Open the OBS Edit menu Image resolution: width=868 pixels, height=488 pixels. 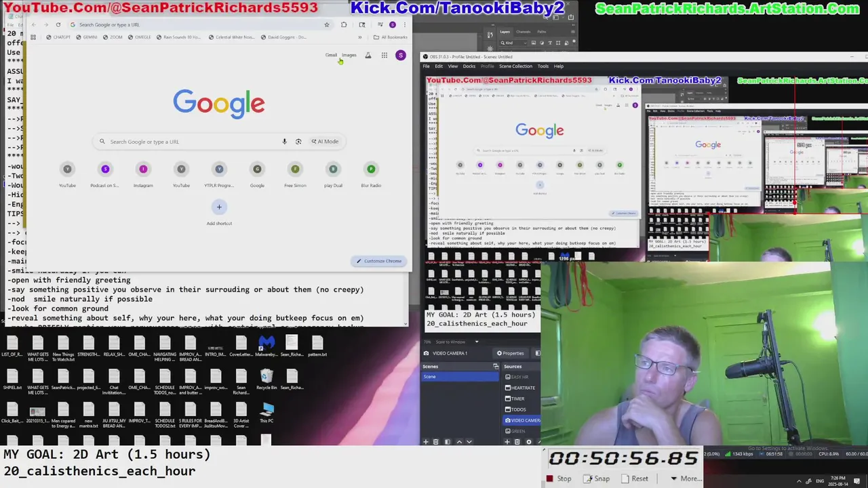(x=439, y=66)
